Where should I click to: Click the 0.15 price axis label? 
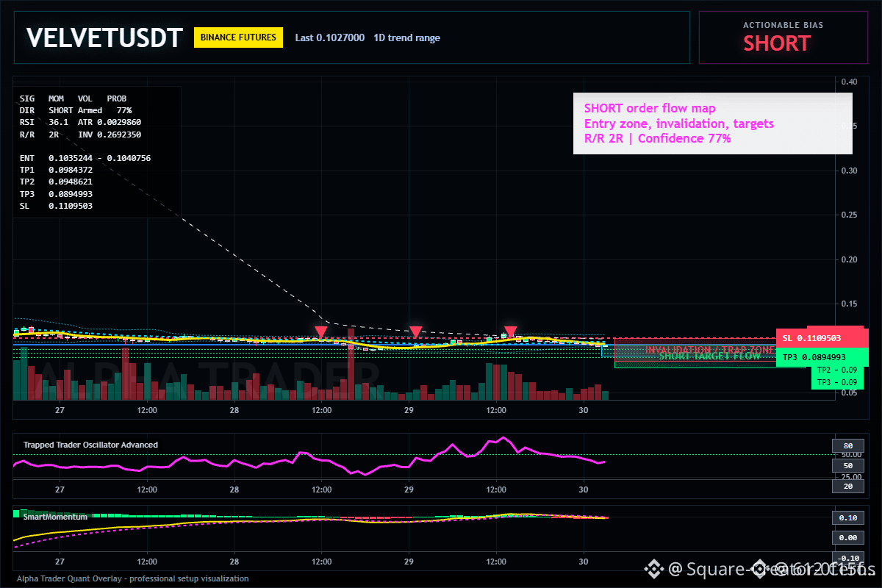(850, 304)
